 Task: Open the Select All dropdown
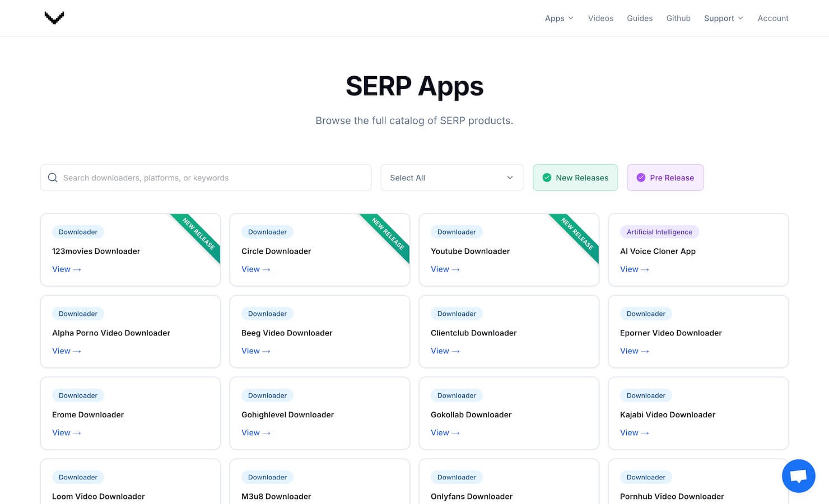(x=451, y=178)
